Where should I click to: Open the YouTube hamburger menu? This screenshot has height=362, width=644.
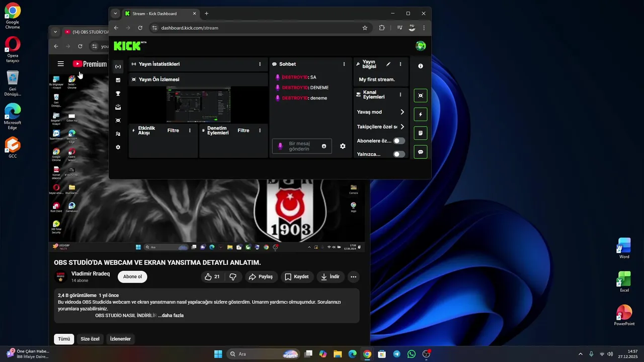point(60,64)
